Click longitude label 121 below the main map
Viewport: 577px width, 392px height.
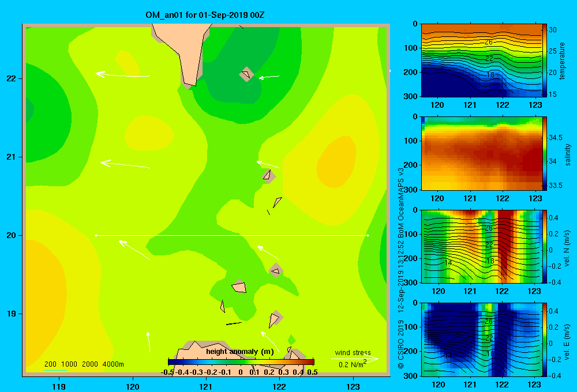pyautogui.click(x=206, y=386)
